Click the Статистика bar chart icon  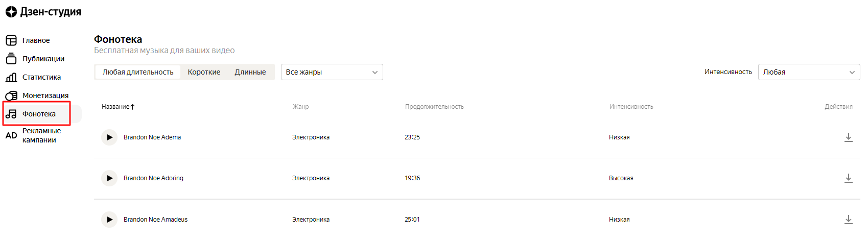pos(11,77)
